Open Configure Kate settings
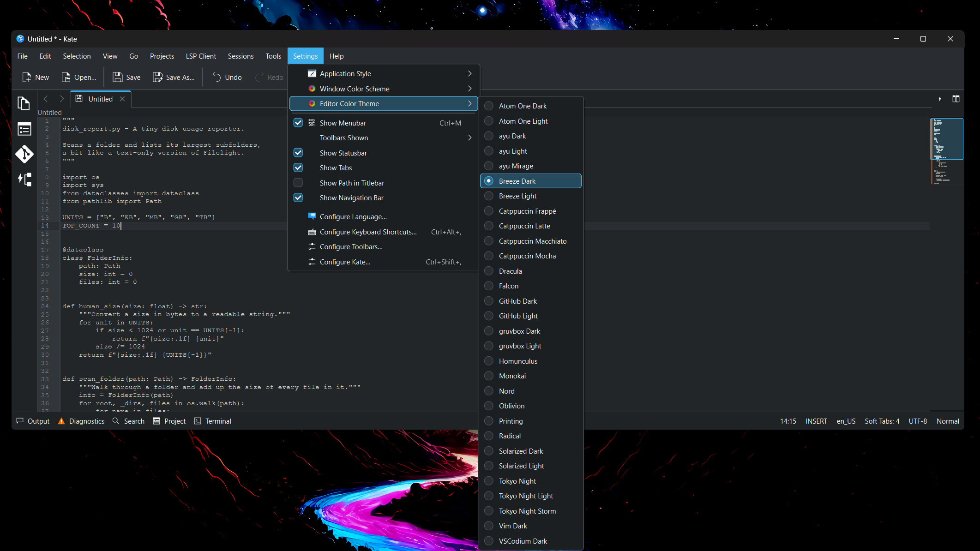This screenshot has height=551, width=980. [x=384, y=262]
